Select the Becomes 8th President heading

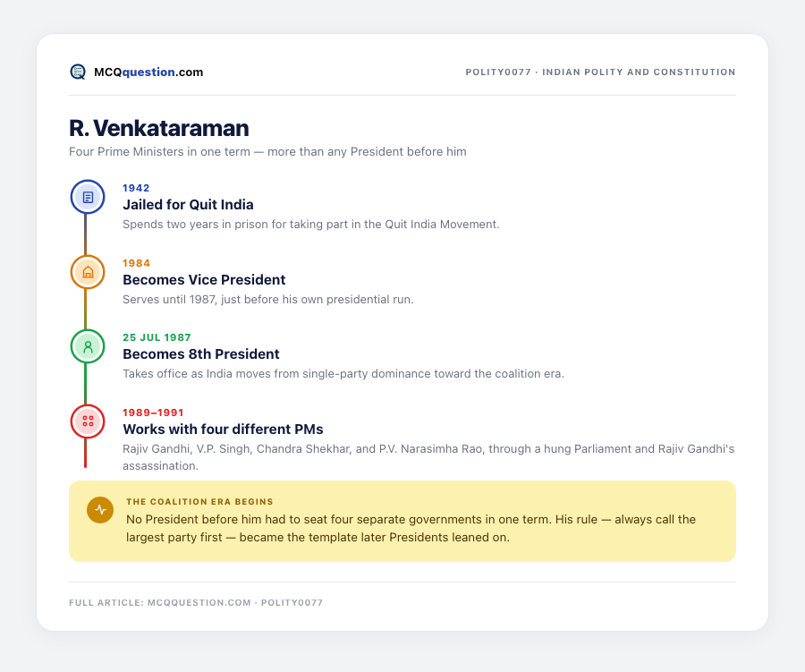click(200, 354)
